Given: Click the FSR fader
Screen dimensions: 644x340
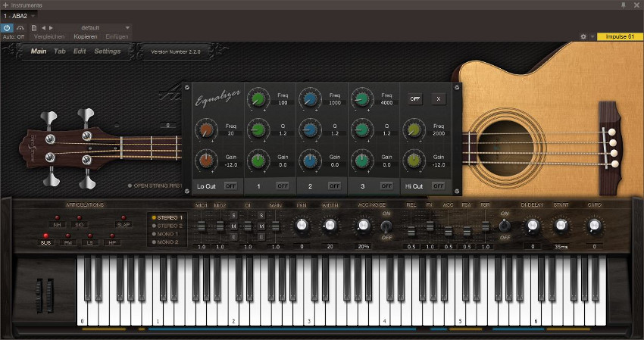Looking at the screenshot, I should pyautogui.click(x=486, y=226).
